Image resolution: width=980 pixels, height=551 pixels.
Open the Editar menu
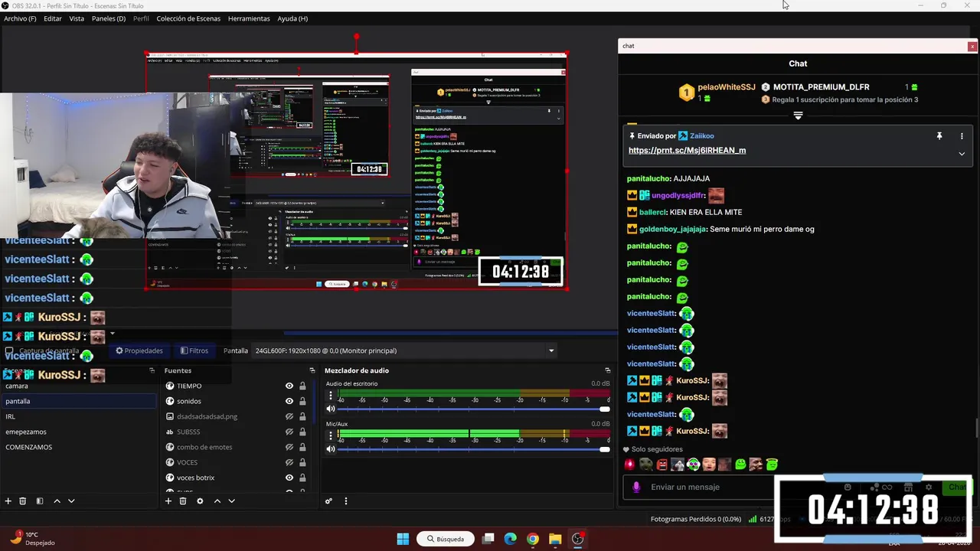pyautogui.click(x=53, y=18)
